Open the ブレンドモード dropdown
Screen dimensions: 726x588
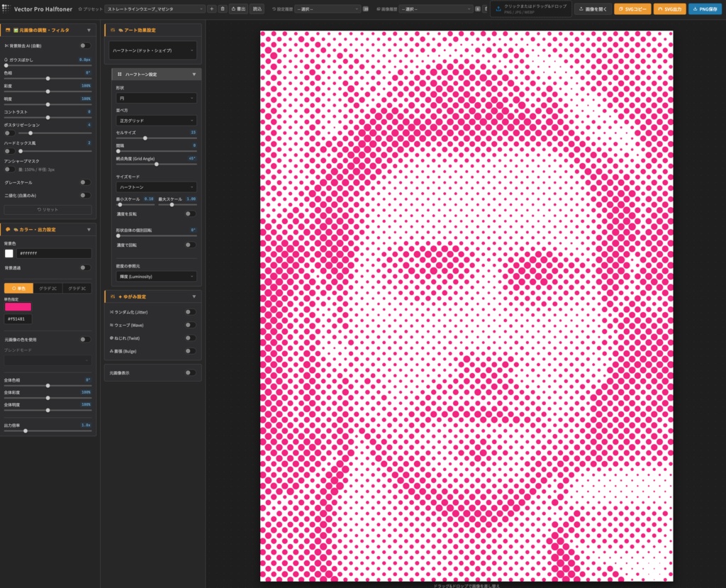pos(48,360)
